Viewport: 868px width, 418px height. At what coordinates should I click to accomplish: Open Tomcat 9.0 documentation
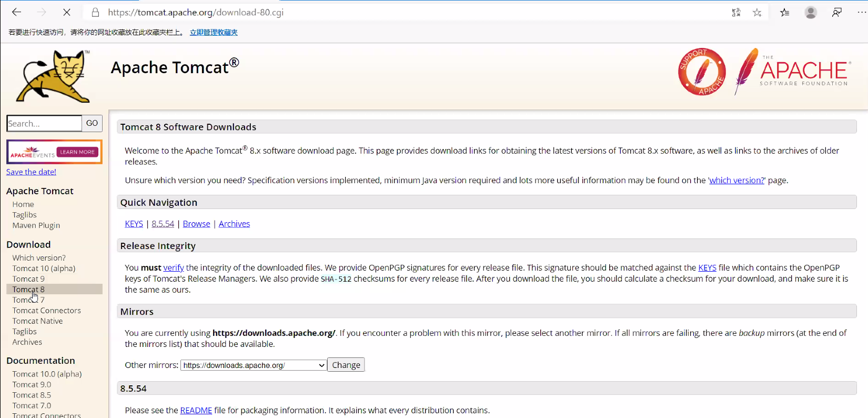pos(32,385)
